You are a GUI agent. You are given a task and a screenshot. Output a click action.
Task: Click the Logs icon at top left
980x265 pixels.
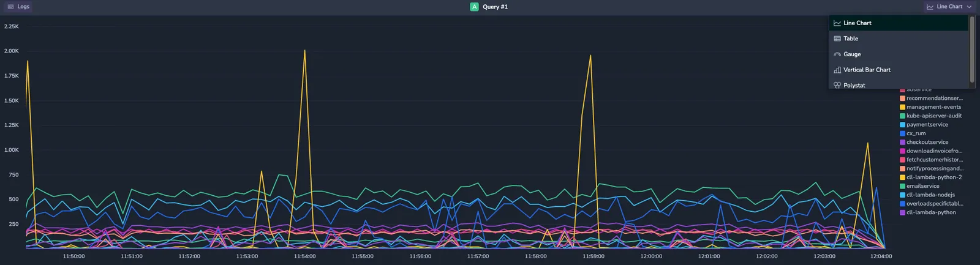coord(10,7)
